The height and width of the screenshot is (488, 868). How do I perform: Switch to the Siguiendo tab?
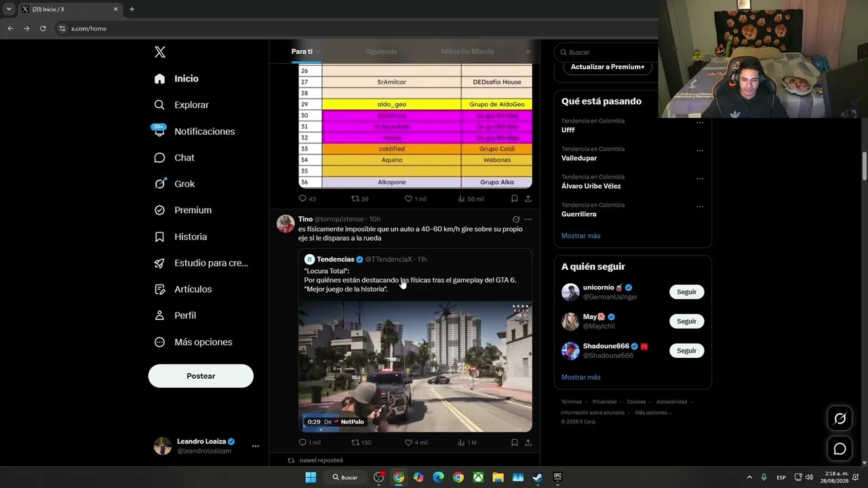point(381,52)
